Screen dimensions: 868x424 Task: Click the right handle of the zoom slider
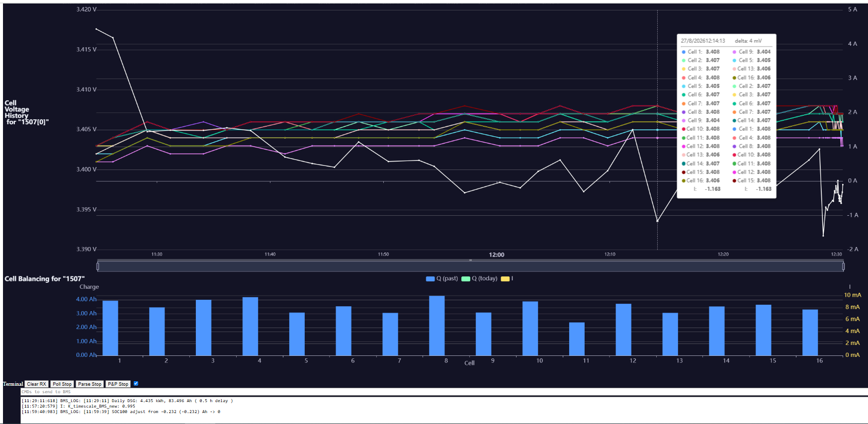click(843, 266)
